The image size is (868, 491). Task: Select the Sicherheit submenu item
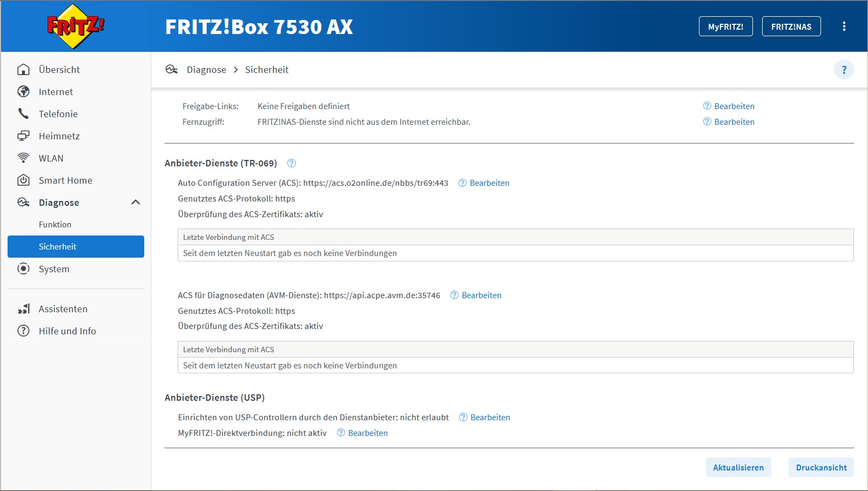click(x=76, y=247)
